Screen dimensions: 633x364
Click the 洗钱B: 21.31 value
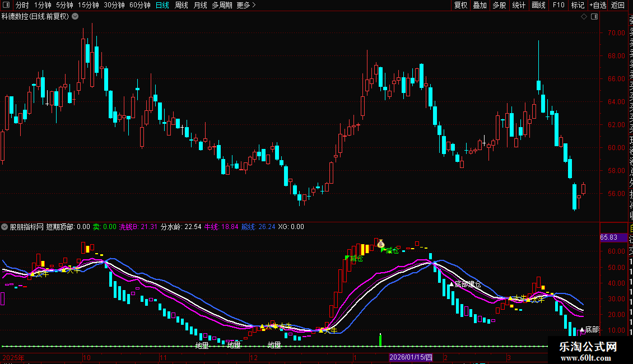[138, 227]
